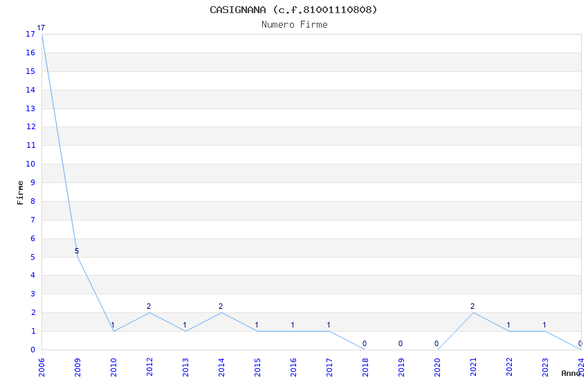Click the data label 1 above year 2017
This screenshot has width=588, height=380.
[329, 325]
